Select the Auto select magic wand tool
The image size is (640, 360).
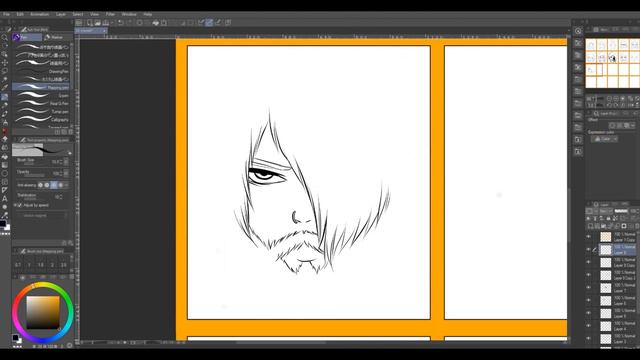5,80
